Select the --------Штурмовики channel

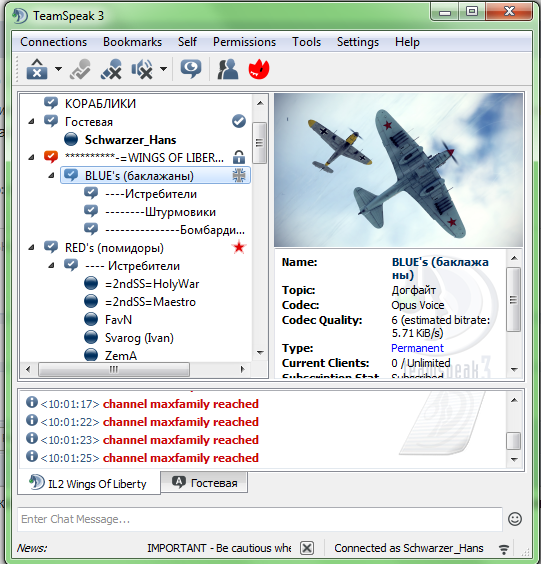[160, 212]
